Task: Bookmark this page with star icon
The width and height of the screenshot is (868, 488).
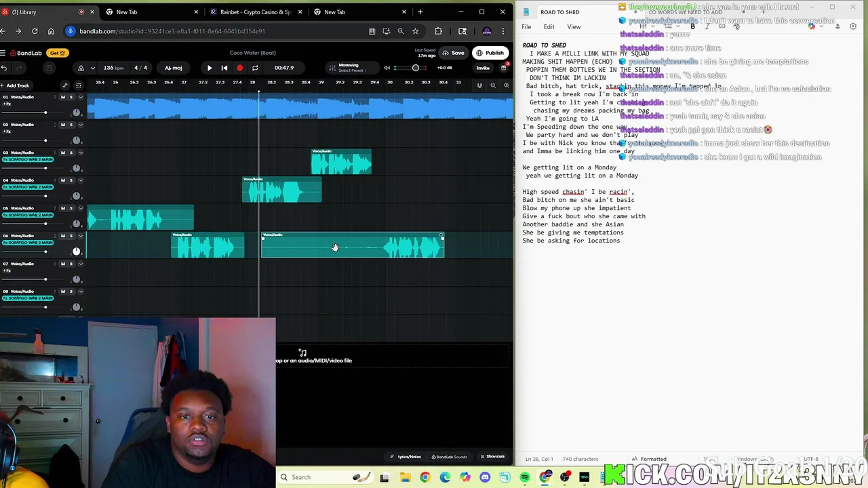Action: tap(415, 31)
